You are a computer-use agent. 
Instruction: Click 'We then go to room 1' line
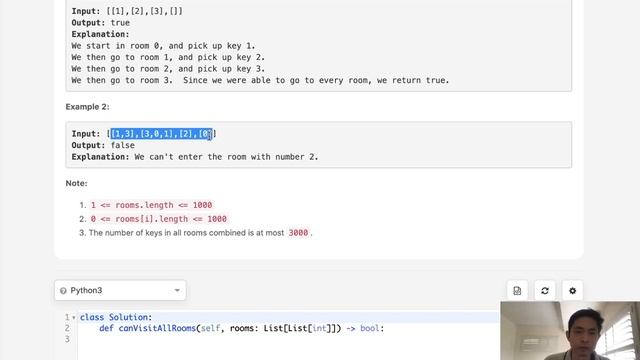point(168,57)
